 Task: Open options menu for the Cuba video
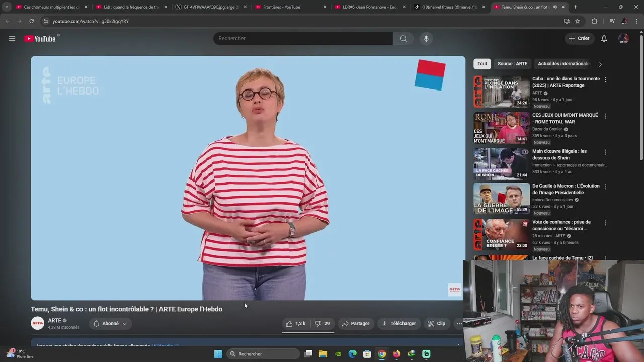pos(605,79)
